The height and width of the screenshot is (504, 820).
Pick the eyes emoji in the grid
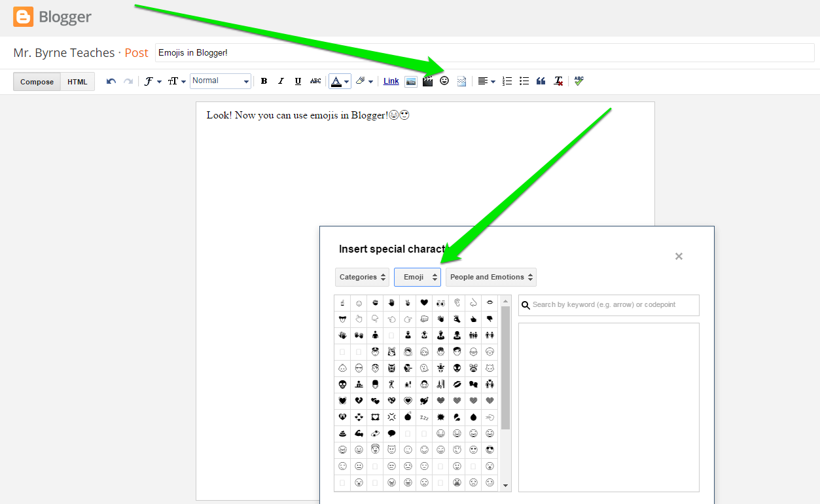pyautogui.click(x=440, y=302)
